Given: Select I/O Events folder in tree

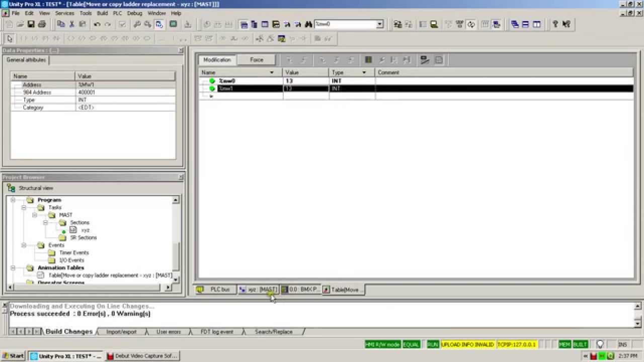Looking at the screenshot, I should 71,260.
